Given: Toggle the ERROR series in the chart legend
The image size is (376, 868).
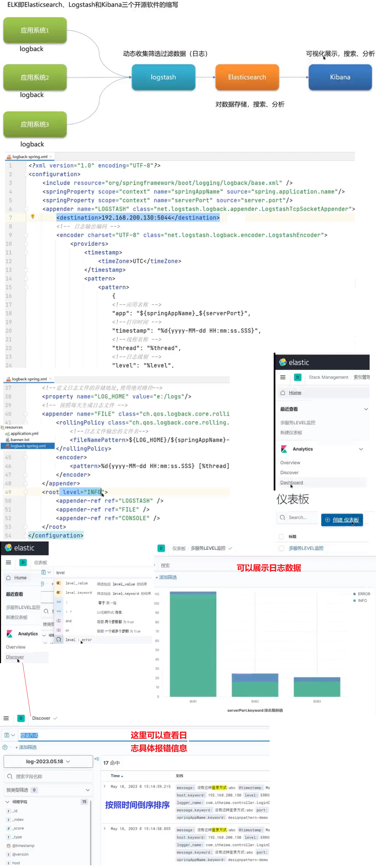Looking at the screenshot, I should 362,594.
